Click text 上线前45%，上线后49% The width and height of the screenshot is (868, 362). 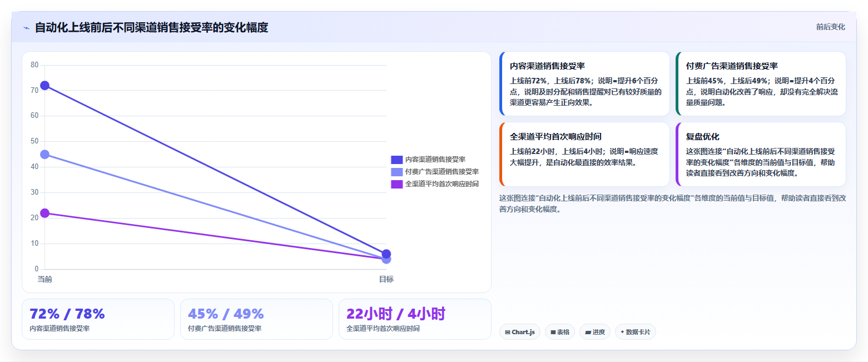point(728,81)
